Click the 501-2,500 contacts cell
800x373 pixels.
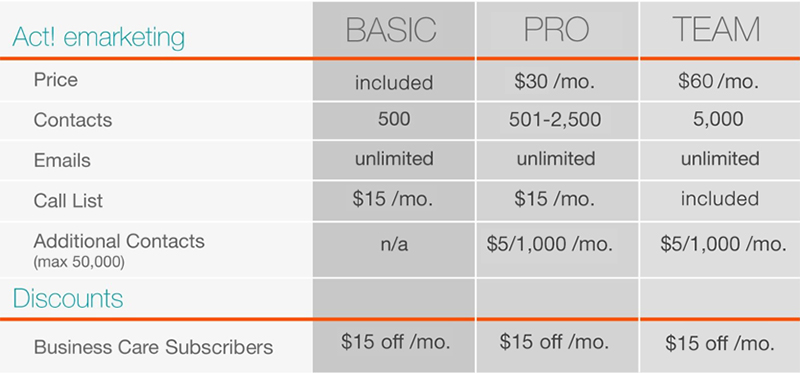click(555, 119)
